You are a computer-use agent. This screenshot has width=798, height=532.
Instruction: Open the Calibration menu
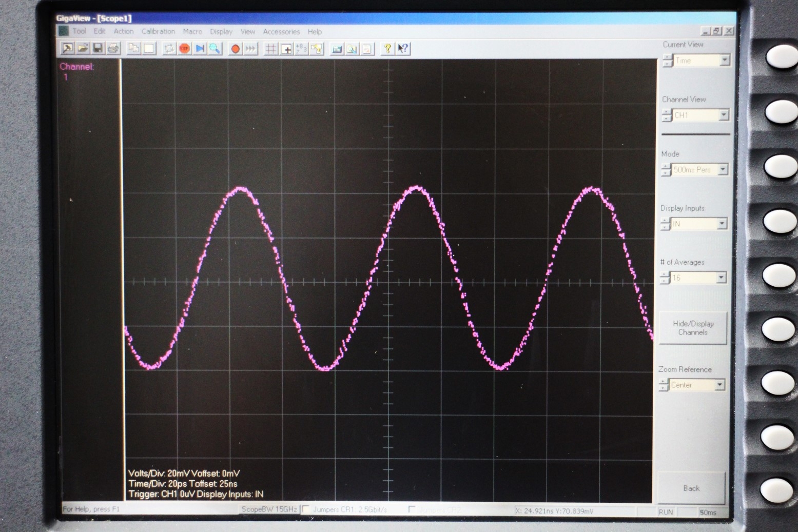[x=158, y=31]
